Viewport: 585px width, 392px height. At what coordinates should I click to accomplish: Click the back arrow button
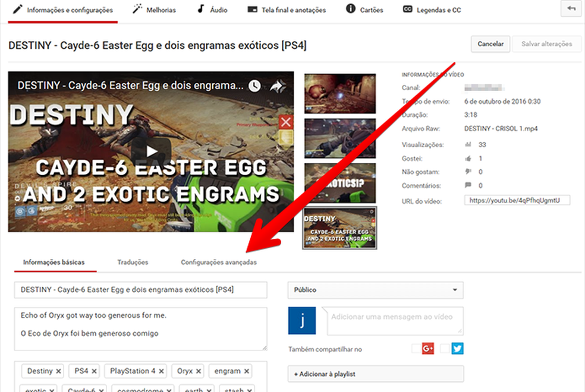571,8
